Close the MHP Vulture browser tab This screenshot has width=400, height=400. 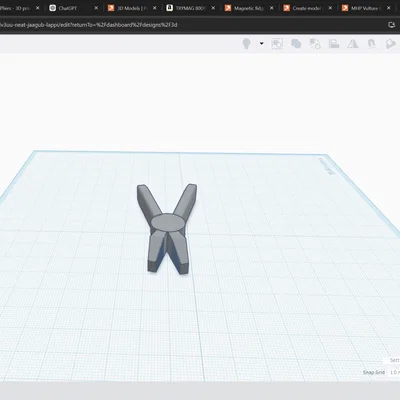[x=389, y=8]
